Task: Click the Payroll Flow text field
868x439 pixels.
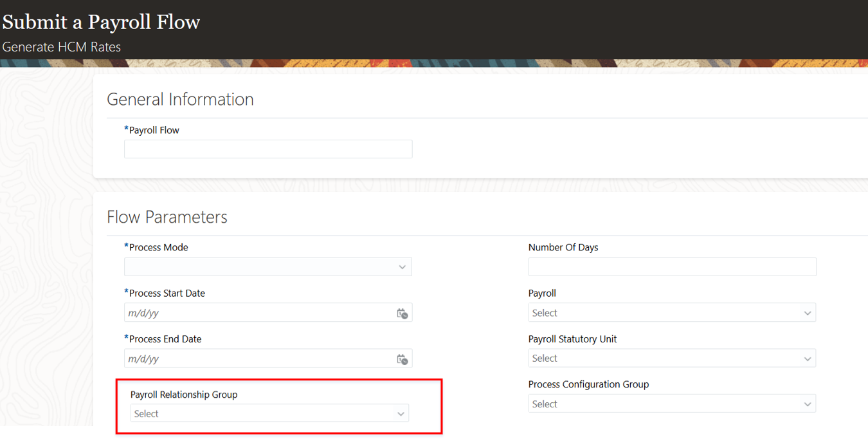Action: tap(268, 149)
